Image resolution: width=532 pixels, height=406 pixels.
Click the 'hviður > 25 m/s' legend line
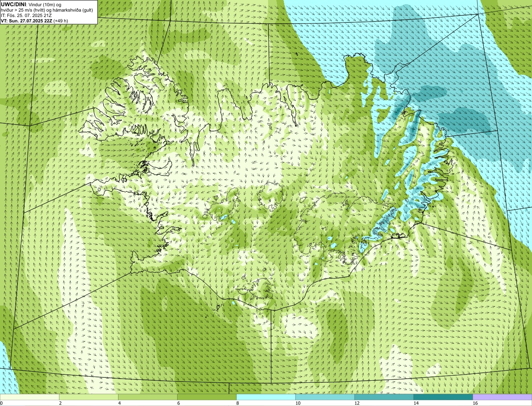47,10
